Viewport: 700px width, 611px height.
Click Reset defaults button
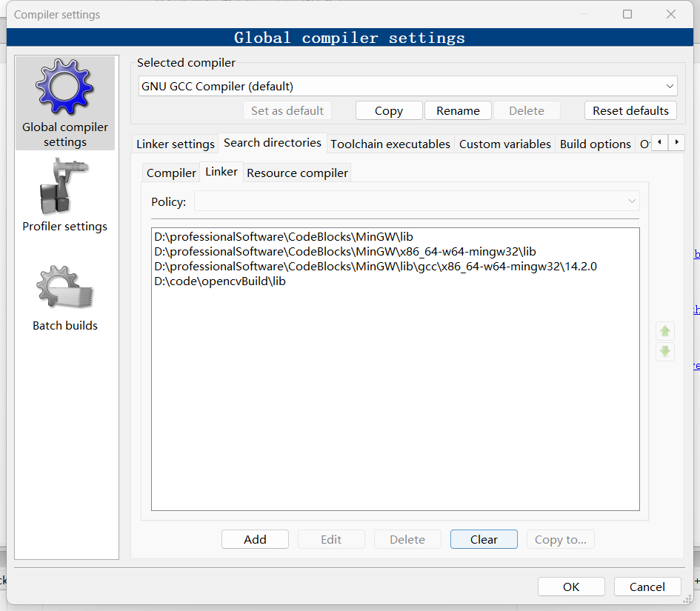(x=630, y=110)
